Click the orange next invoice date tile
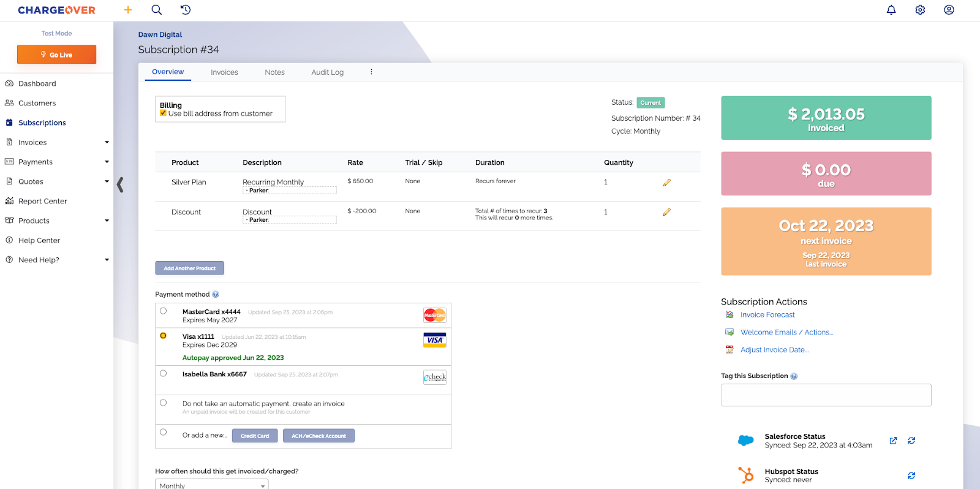This screenshot has height=489, width=980. point(826,241)
